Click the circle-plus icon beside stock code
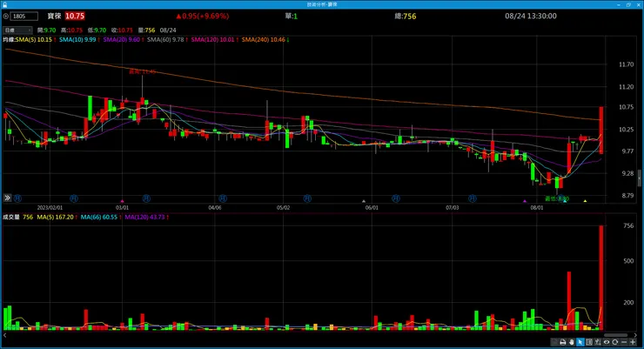The width and height of the screenshot is (644, 349). (x=6, y=17)
